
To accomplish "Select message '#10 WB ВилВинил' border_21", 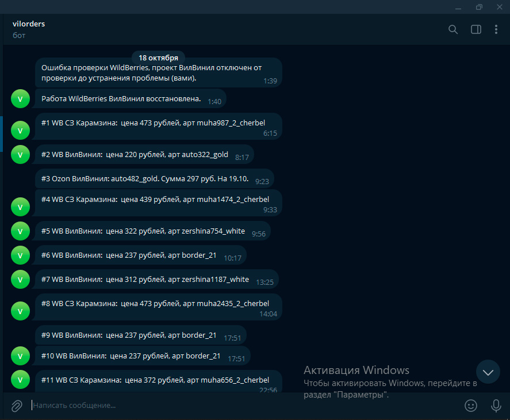I will (x=143, y=356).
